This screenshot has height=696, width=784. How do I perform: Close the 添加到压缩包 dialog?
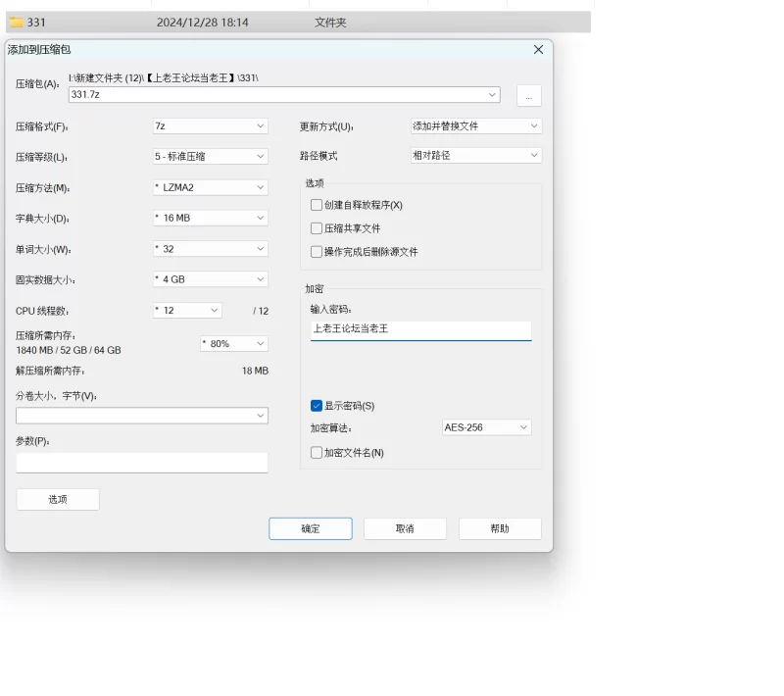tap(538, 49)
